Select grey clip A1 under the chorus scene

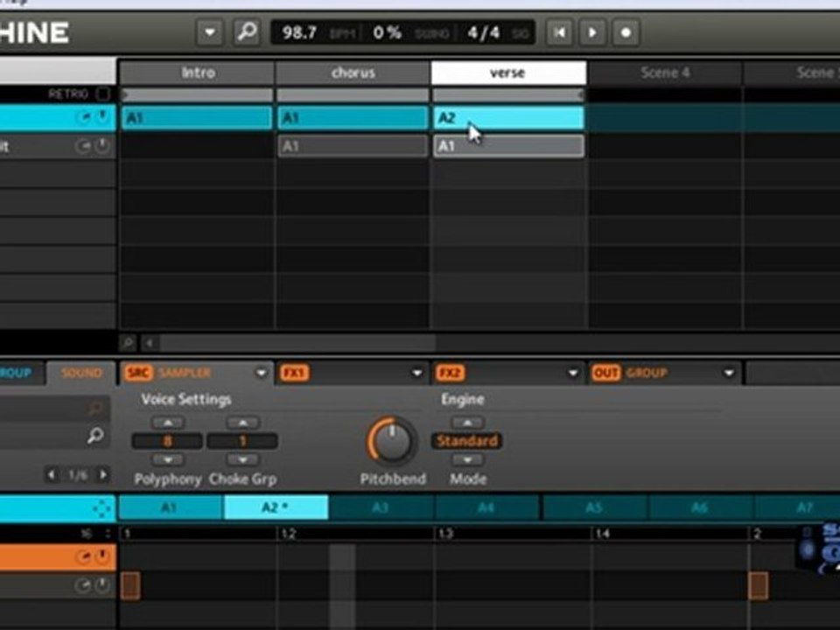click(x=353, y=146)
